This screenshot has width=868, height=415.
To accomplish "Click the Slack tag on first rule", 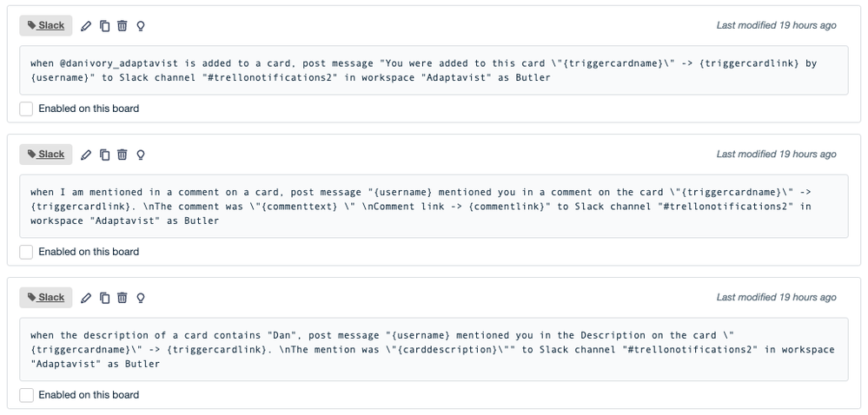I will [46, 25].
